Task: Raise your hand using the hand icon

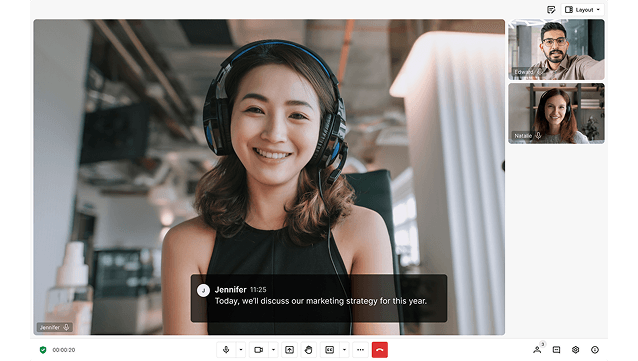Action: click(x=308, y=350)
